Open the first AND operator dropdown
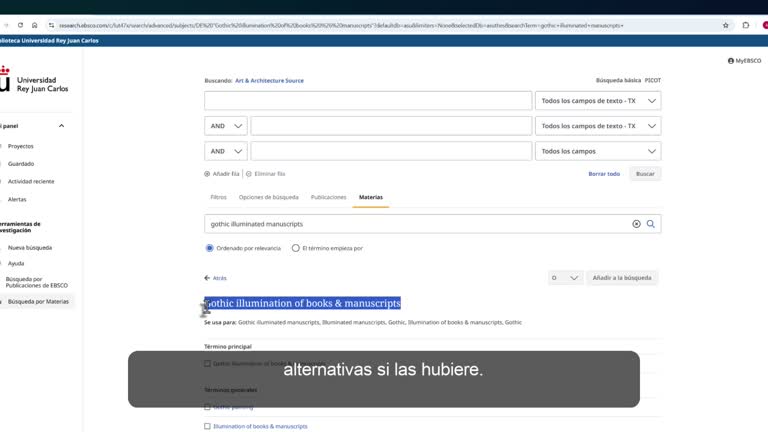This screenshot has width=768, height=432. [226, 126]
